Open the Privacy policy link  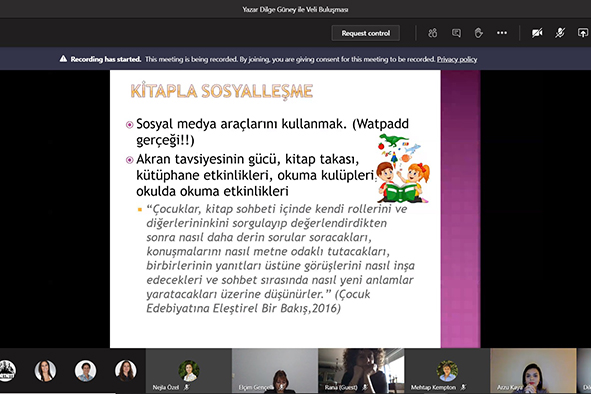tap(457, 59)
